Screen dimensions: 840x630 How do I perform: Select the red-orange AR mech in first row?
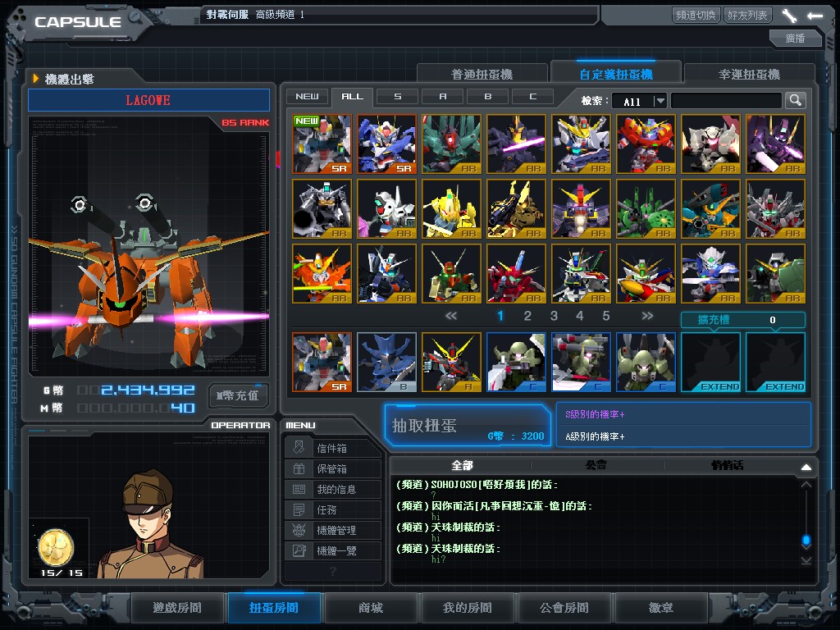646,144
